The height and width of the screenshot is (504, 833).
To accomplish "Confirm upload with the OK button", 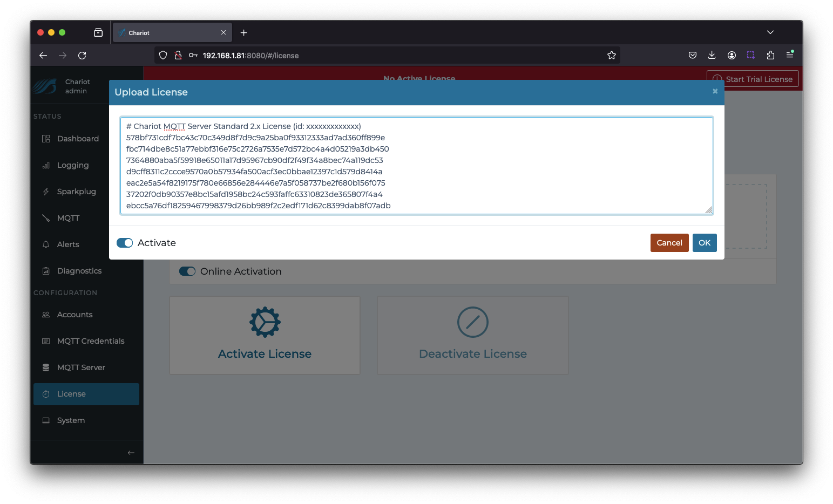I will click(x=705, y=243).
